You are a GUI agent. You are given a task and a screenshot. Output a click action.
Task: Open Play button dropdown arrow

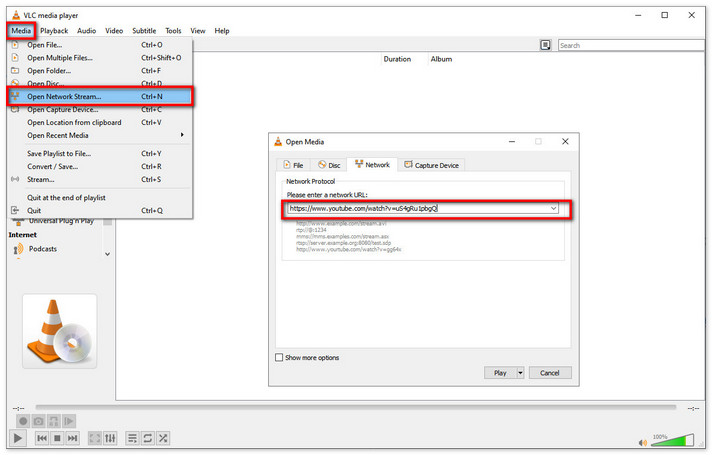tap(520, 373)
